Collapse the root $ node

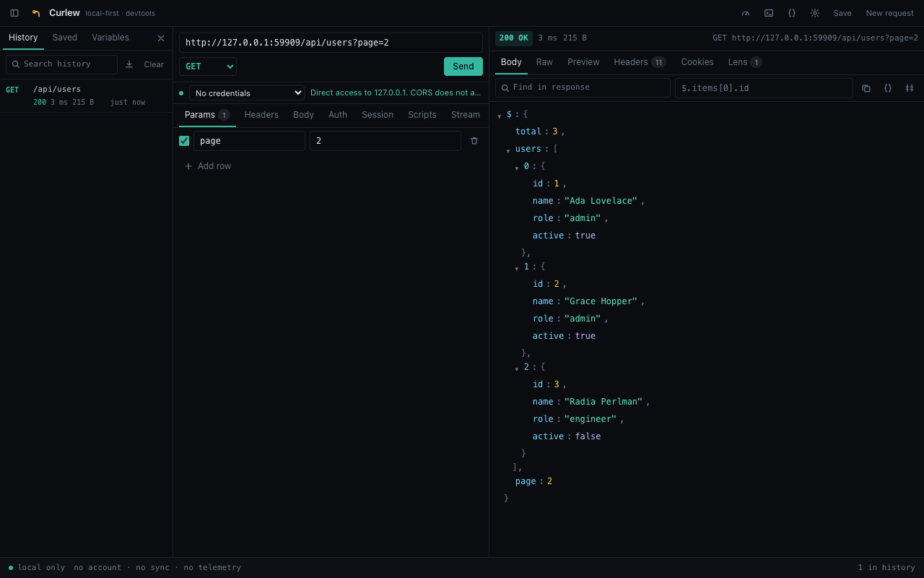[500, 116]
